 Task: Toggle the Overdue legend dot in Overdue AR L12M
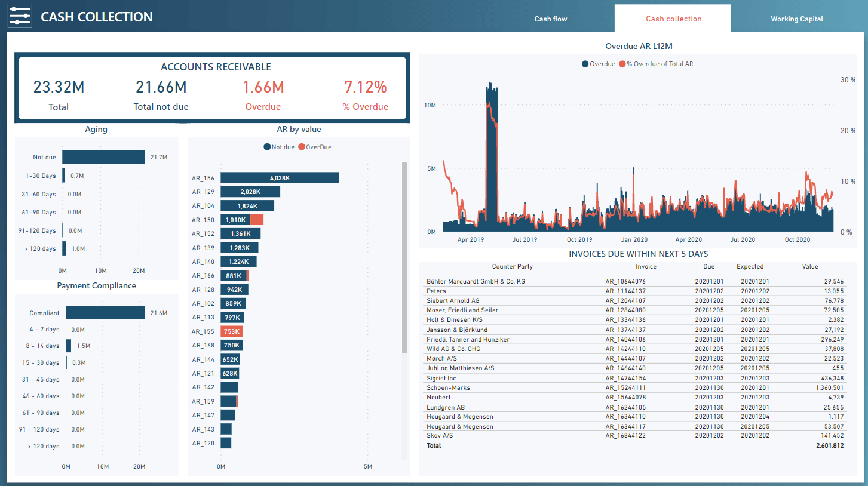pyautogui.click(x=585, y=64)
